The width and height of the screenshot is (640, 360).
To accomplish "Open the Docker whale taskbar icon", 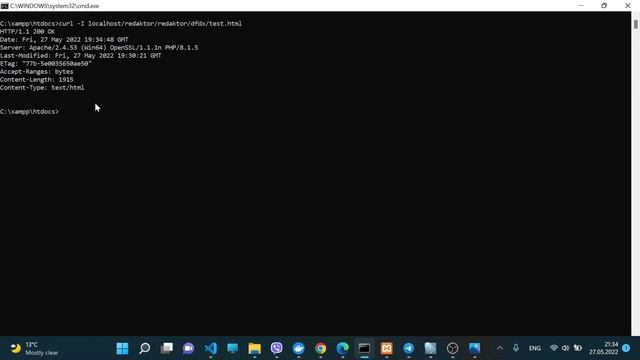I will click(x=299, y=348).
